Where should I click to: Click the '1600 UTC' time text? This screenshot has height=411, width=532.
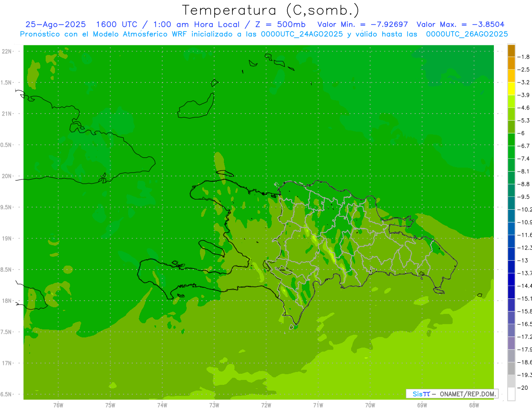point(116,24)
